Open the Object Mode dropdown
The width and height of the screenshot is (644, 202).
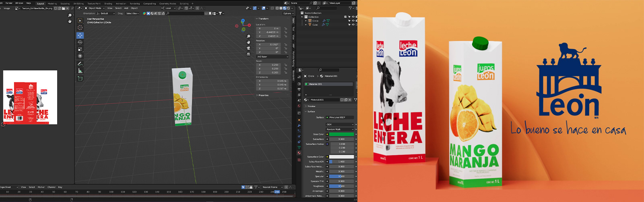pos(95,8)
